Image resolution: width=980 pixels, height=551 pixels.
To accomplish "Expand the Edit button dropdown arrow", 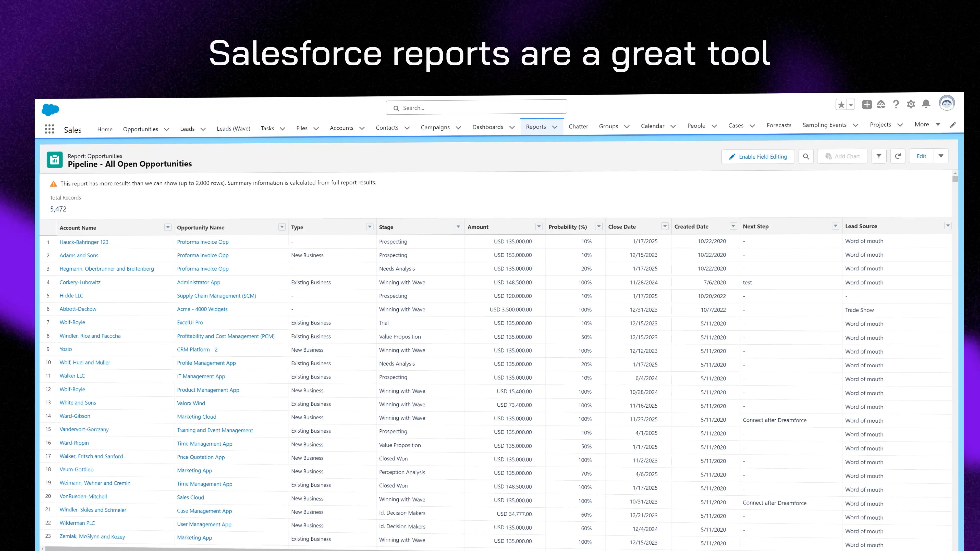I will pyautogui.click(x=941, y=156).
